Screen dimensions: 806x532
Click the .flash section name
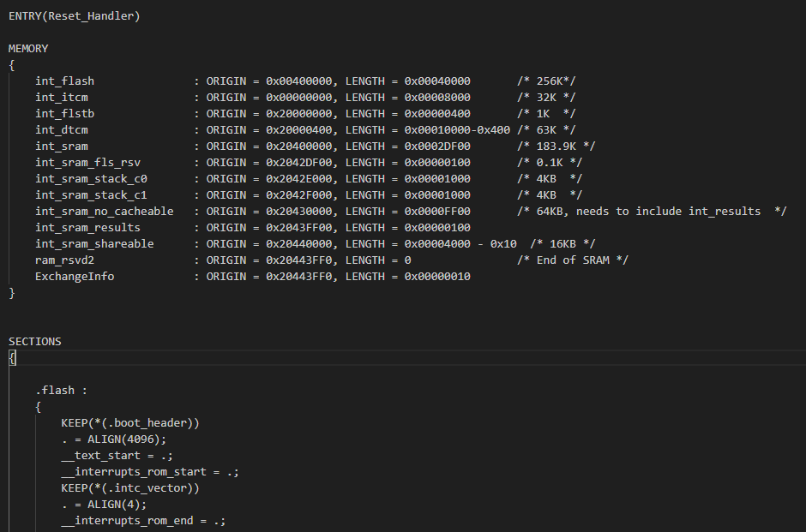click(x=57, y=391)
